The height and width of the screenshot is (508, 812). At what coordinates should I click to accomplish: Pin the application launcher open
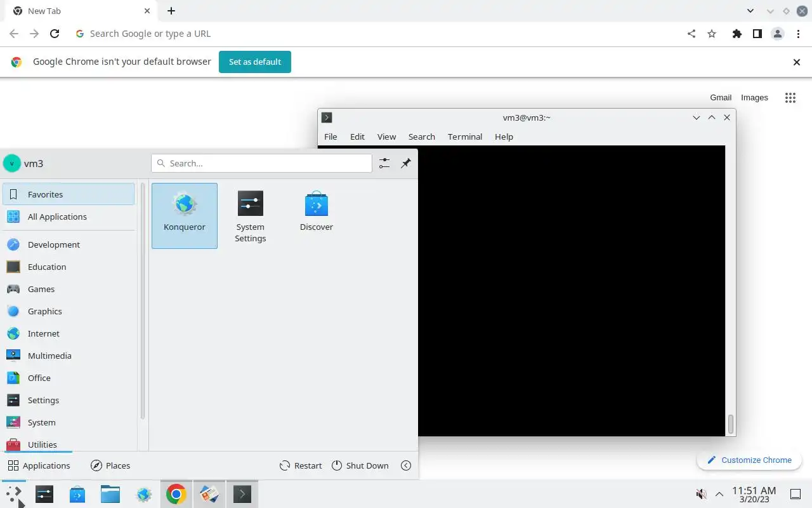tap(406, 163)
